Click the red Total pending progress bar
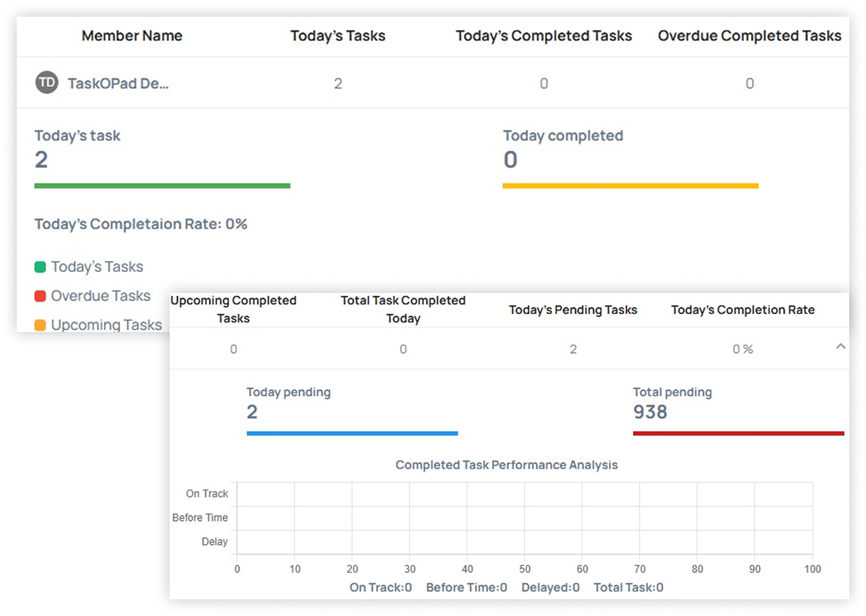The width and height of the screenshot is (866, 616). click(738, 433)
